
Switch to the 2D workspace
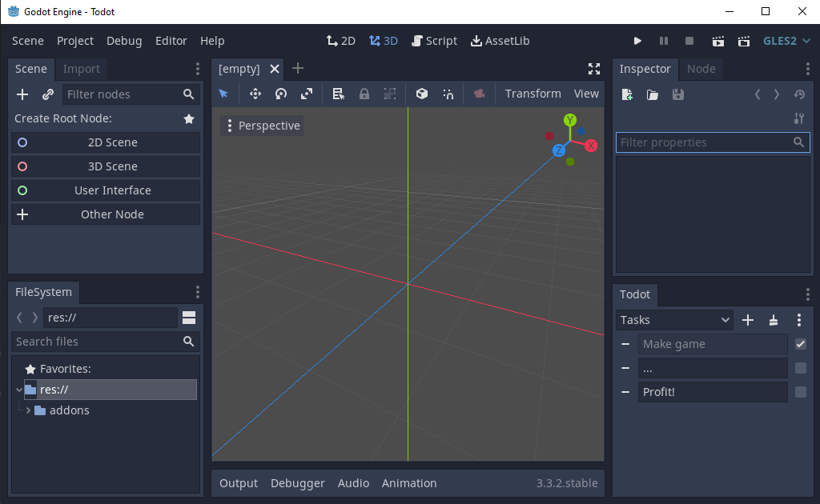[341, 41]
